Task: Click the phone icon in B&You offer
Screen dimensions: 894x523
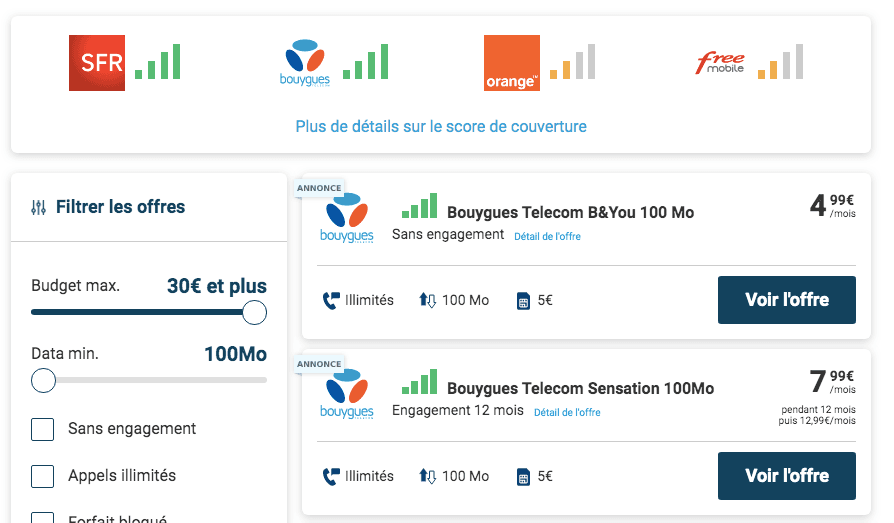Action: [331, 300]
